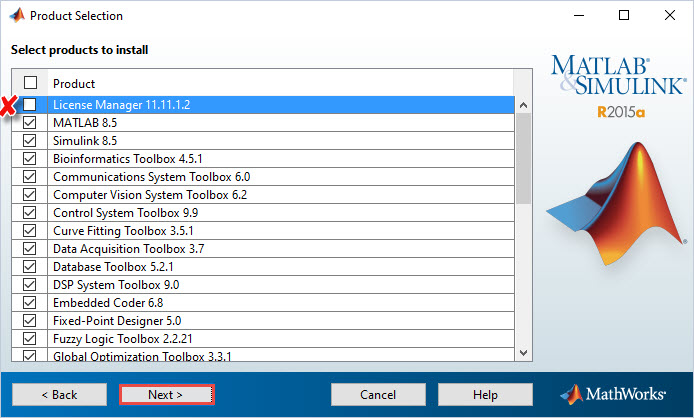The width and height of the screenshot is (694, 418).
Task: Minimize the Product Selection window
Action: click(579, 15)
